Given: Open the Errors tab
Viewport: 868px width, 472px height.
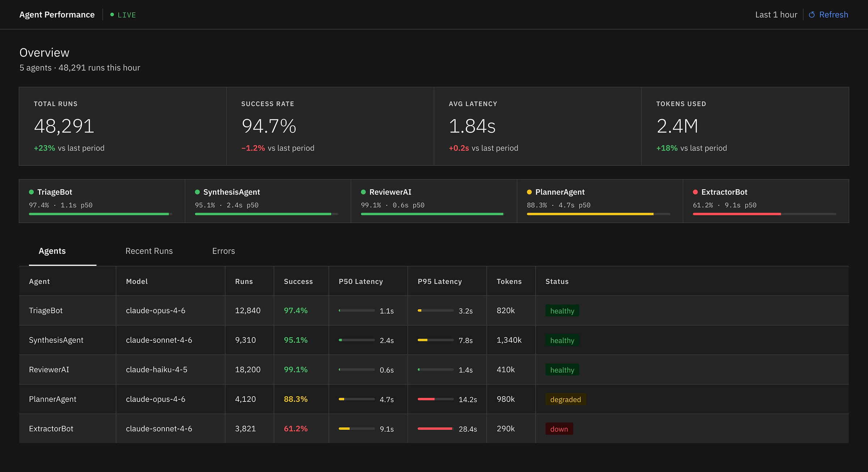Looking at the screenshot, I should tap(224, 251).
